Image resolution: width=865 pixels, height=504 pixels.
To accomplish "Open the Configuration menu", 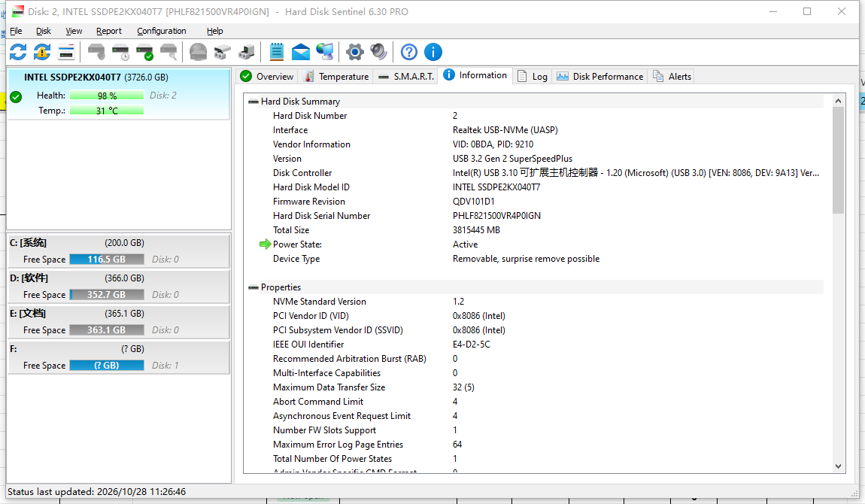I will click(162, 31).
